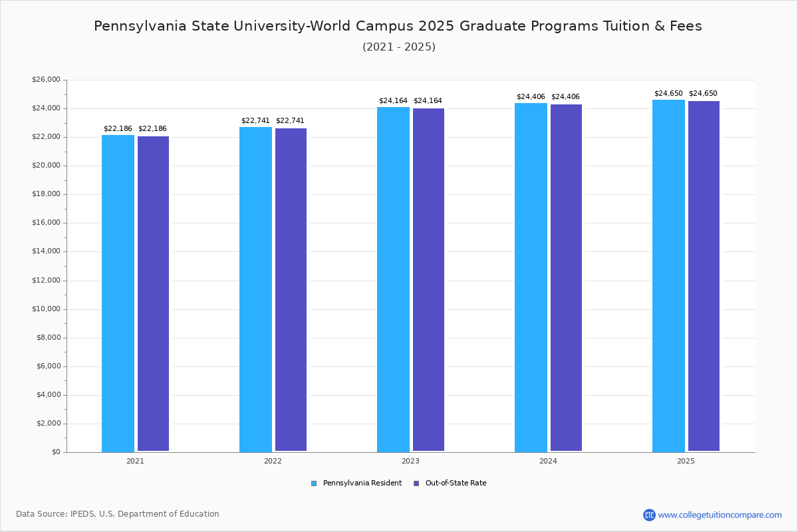The height and width of the screenshot is (532, 798).
Task: Click the CTC logo icon
Action: coord(649,515)
